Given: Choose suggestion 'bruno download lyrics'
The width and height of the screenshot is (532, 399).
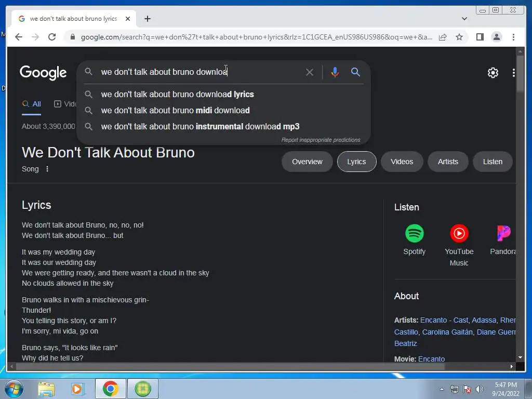Looking at the screenshot, I should click(224, 95).
